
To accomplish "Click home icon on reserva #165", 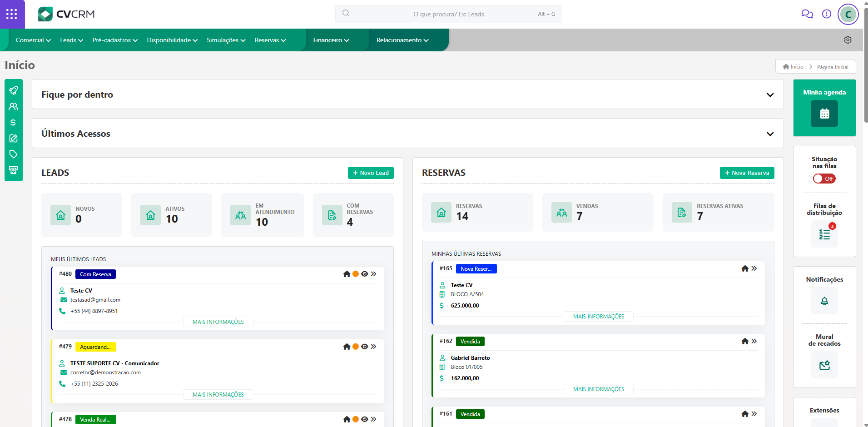I will [x=745, y=268].
